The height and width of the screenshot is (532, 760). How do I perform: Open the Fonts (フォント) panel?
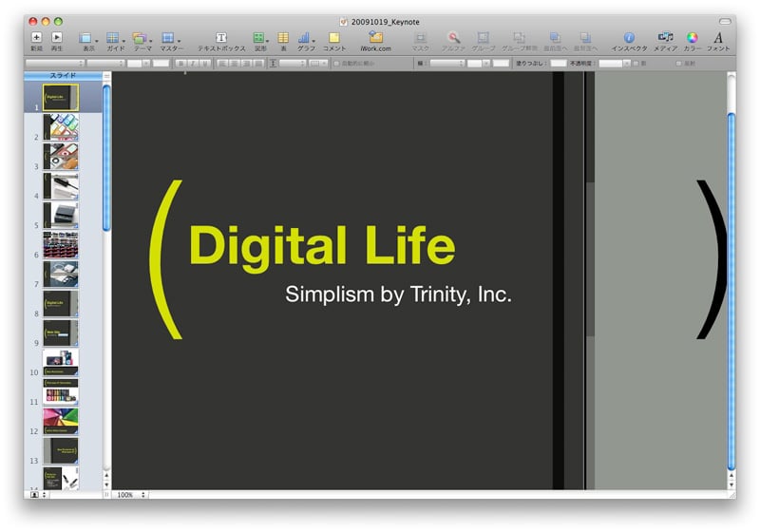pos(718,38)
